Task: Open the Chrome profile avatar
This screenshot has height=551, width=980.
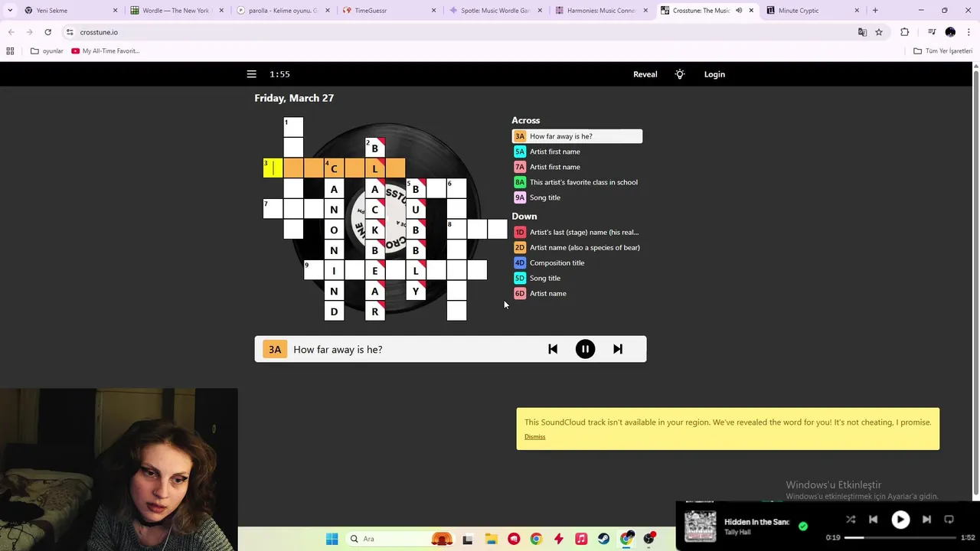Action: (950, 32)
